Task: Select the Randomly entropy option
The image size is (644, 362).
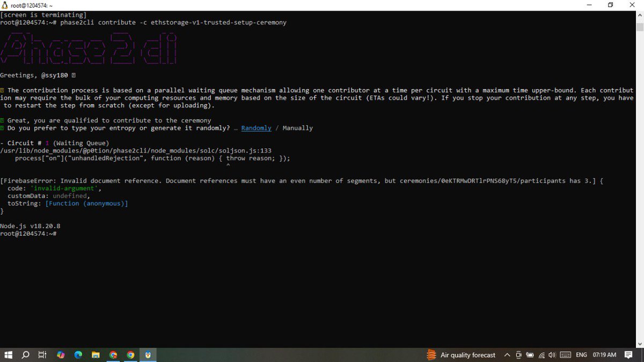Action: 256,128
